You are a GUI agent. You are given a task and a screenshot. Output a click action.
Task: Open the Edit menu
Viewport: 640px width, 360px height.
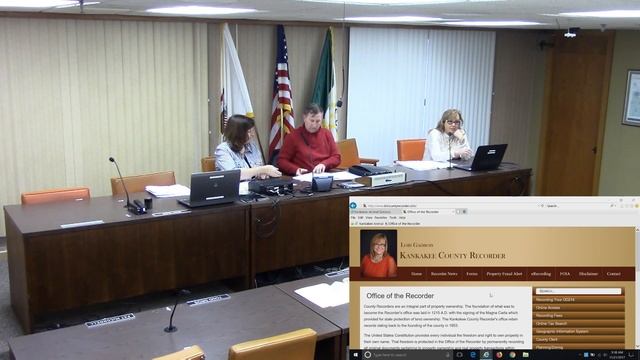click(x=360, y=218)
